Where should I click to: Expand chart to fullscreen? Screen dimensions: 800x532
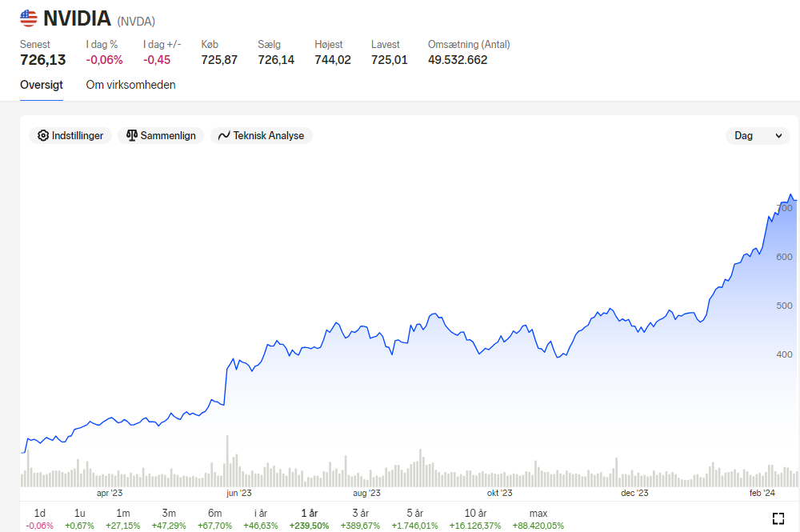click(778, 518)
